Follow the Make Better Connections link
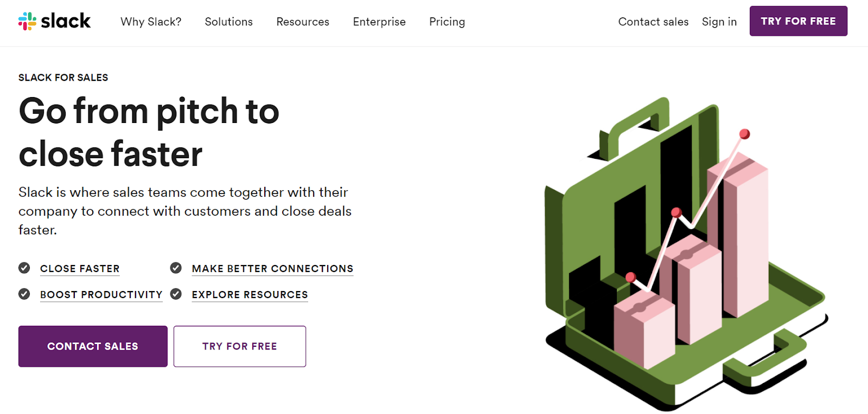 tap(272, 269)
